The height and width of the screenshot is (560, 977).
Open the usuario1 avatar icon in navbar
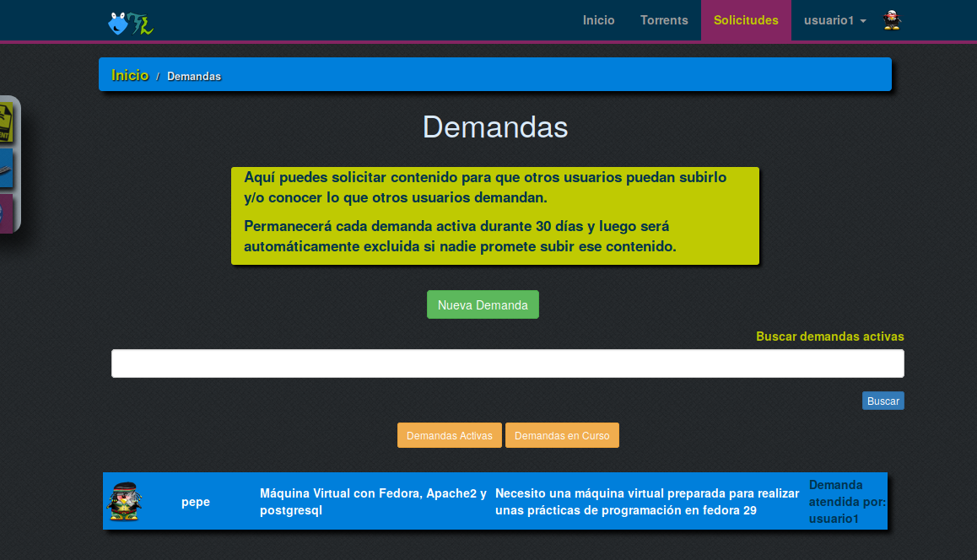893,20
